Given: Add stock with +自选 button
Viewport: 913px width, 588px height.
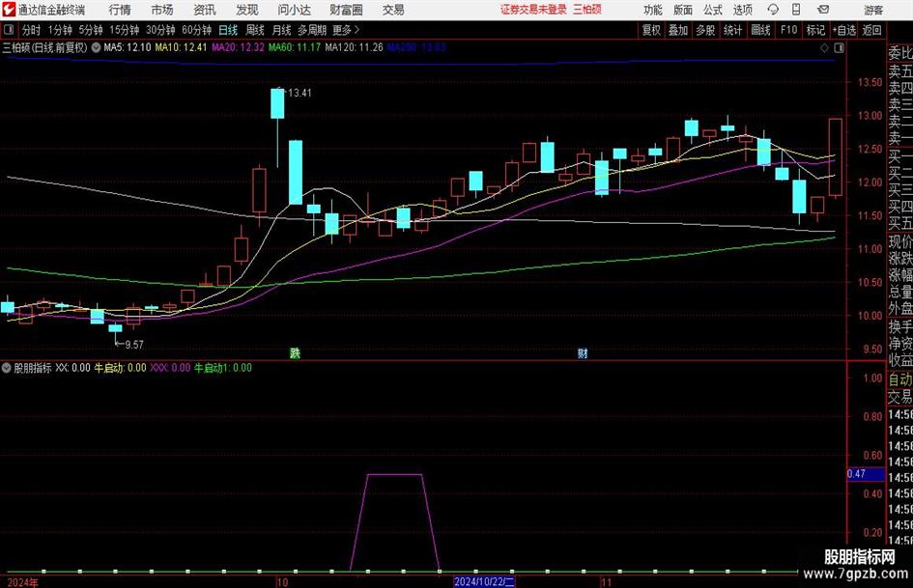Looking at the screenshot, I should pos(843,30).
